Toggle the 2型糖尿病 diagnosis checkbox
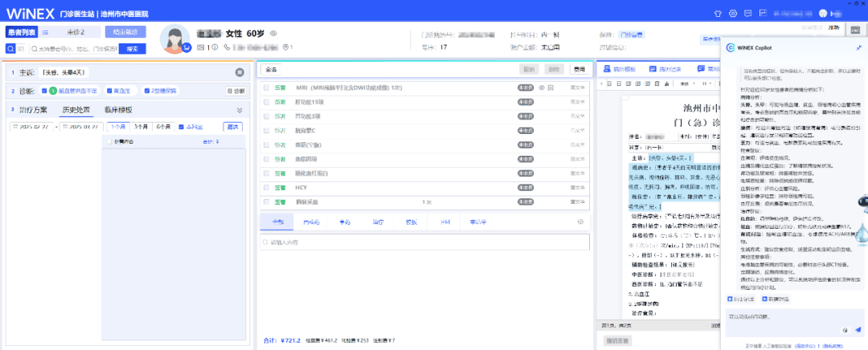 [x=149, y=91]
